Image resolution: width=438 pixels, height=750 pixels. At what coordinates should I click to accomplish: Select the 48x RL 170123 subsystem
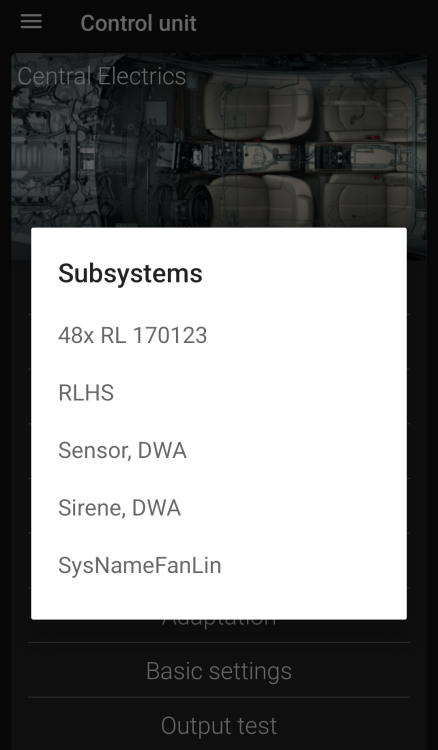point(219,335)
